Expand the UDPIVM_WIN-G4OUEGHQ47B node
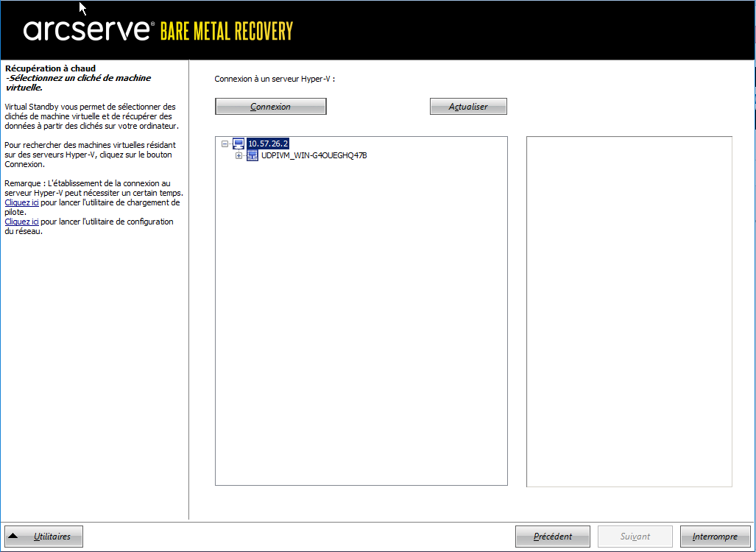Screen dimensions: 756x552 click(x=239, y=156)
